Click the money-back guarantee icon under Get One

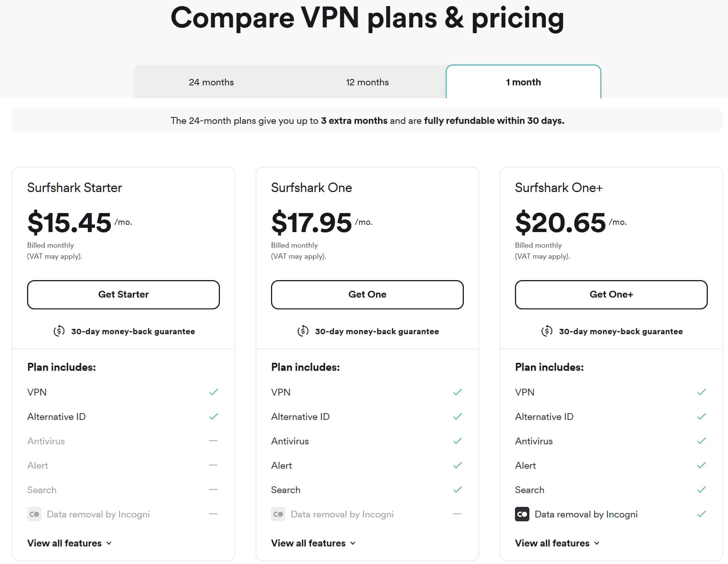(302, 331)
